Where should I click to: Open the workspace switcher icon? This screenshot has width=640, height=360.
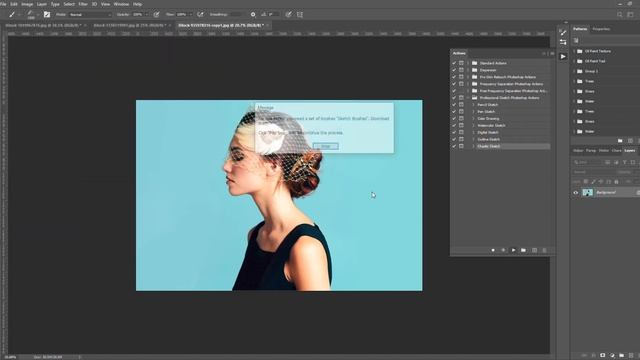pyautogui.click(x=631, y=14)
